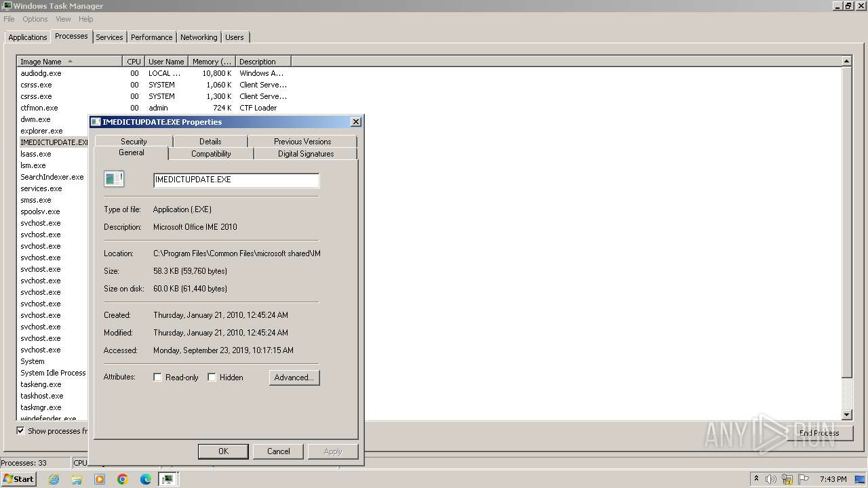868x488 pixels.
Task: Show hidden tray icons arrow
Action: point(756,479)
